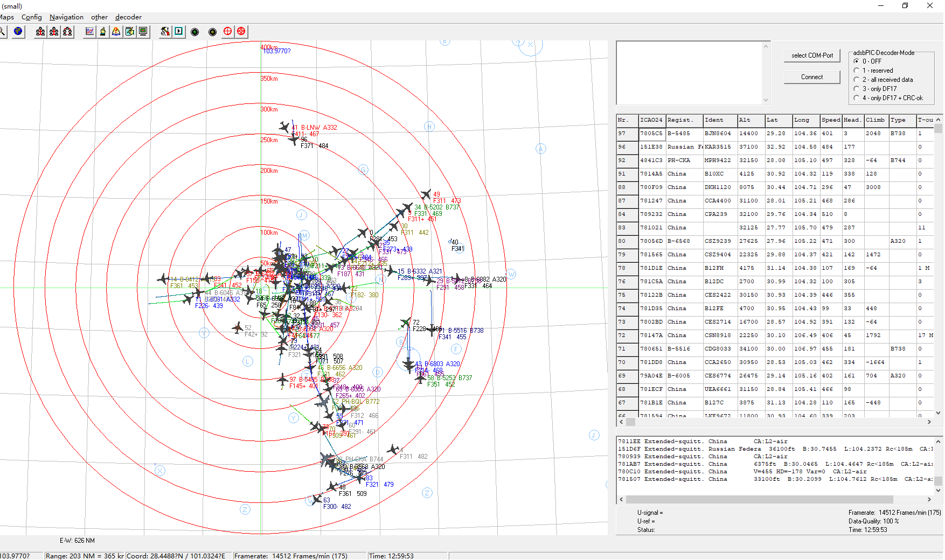
Task: Open the Navigation menu
Action: click(x=66, y=17)
